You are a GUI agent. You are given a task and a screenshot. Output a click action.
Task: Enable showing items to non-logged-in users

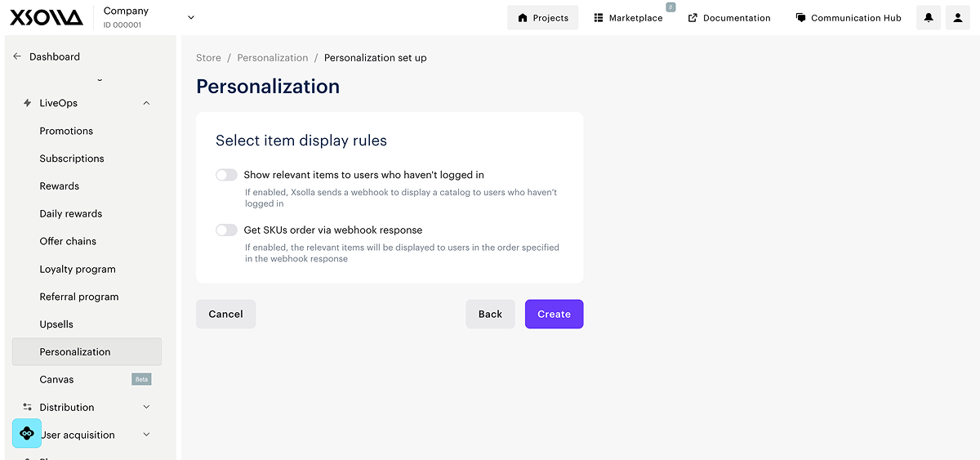226,175
